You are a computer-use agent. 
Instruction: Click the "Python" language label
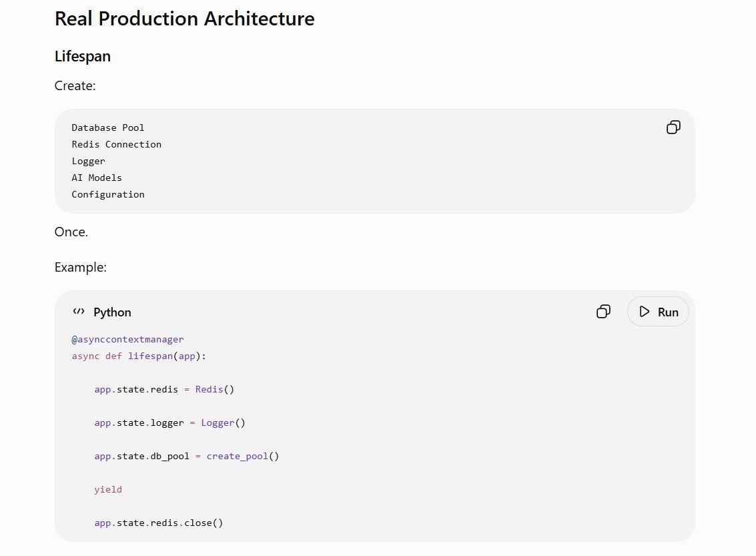[112, 312]
